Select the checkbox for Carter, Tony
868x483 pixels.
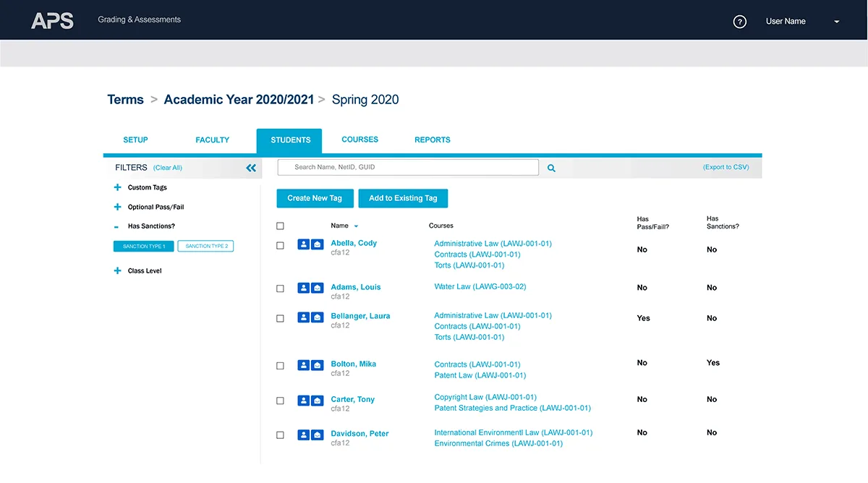pyautogui.click(x=281, y=401)
